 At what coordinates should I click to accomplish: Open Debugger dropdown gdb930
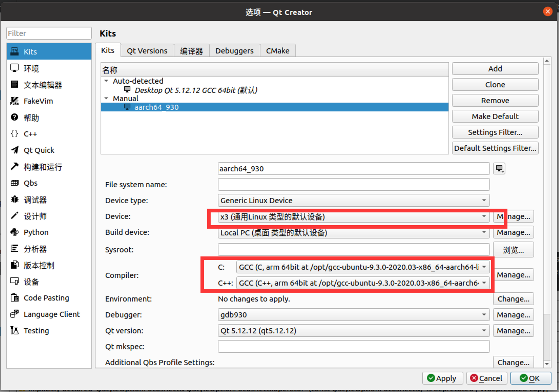coord(354,315)
